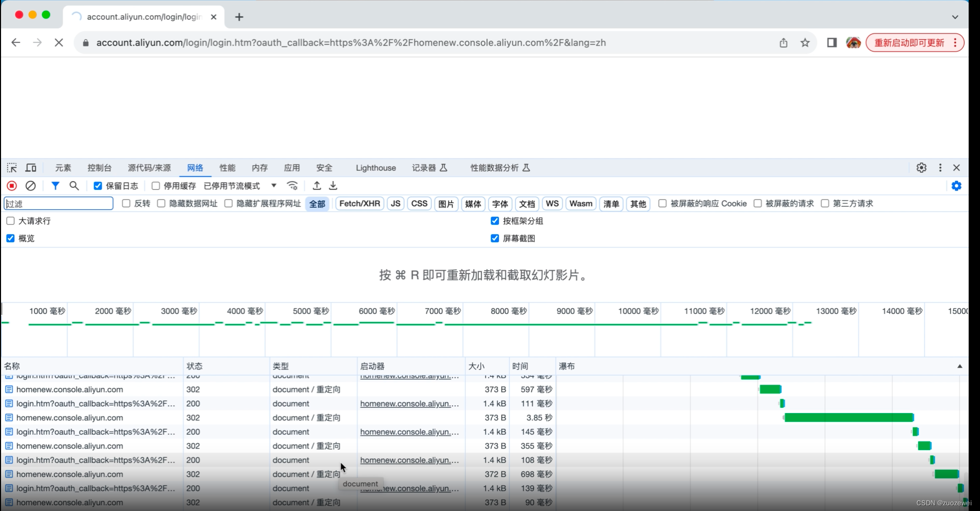Open the 记录器 tab
Image resolution: width=980 pixels, height=511 pixels.
(x=430, y=168)
